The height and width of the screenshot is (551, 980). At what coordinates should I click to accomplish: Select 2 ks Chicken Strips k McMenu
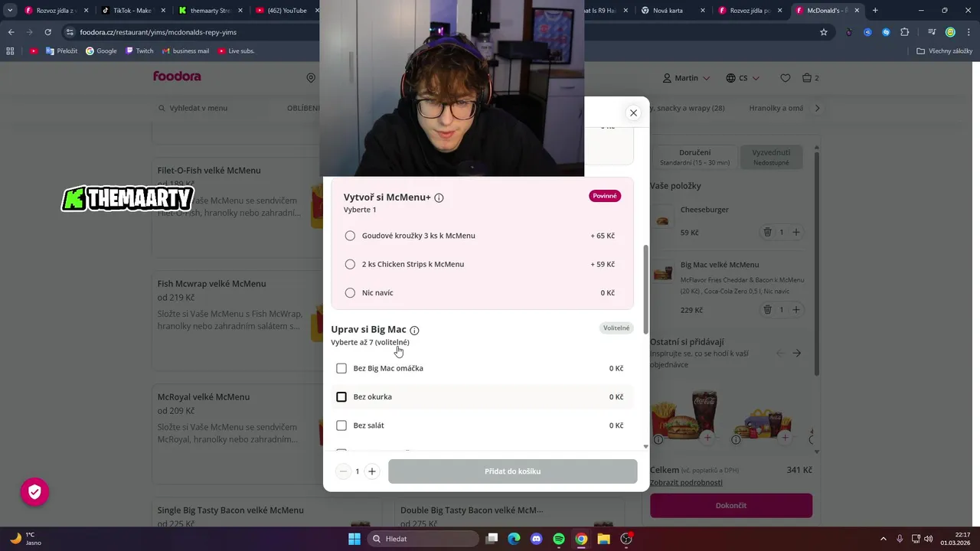click(482, 264)
